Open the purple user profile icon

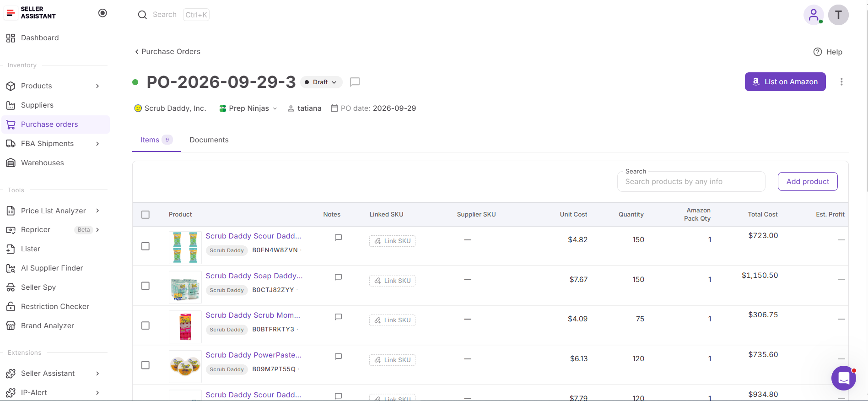[x=814, y=15]
